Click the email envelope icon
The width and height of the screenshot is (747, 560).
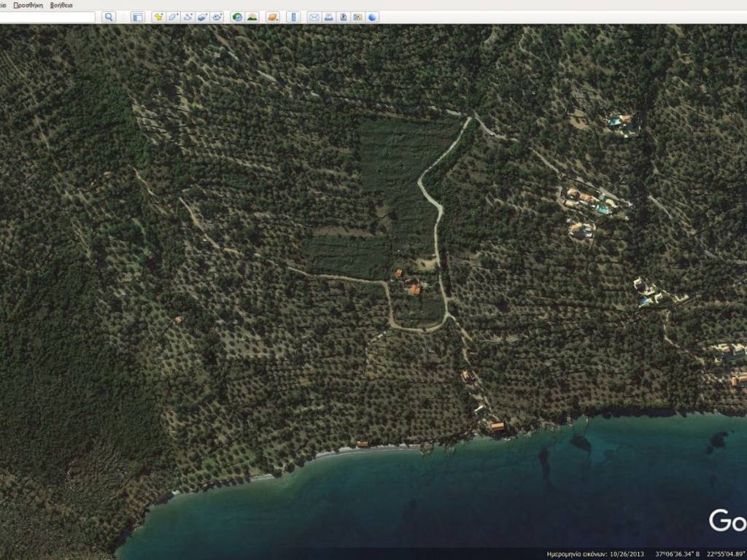[314, 17]
